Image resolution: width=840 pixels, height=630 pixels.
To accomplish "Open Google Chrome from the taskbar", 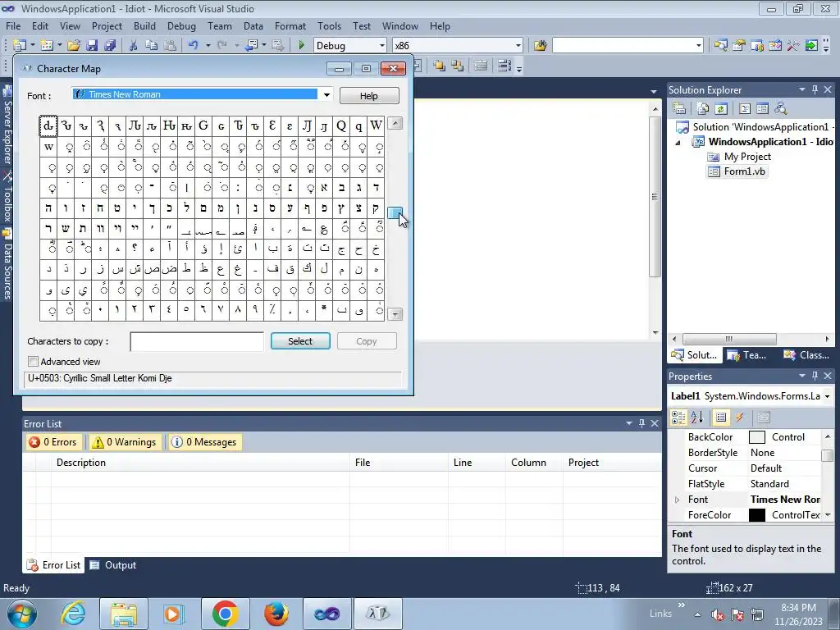I will tap(225, 614).
